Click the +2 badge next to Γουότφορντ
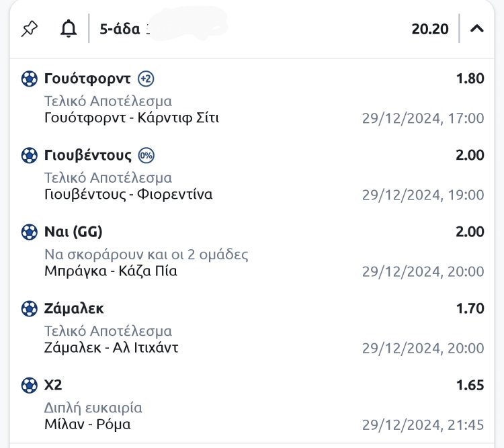 pos(146,79)
